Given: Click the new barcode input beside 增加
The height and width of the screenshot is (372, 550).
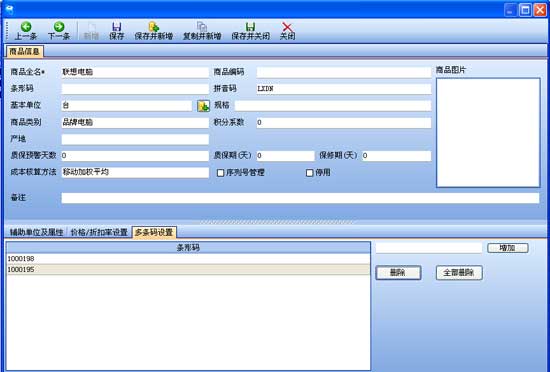Looking at the screenshot, I should (x=429, y=248).
